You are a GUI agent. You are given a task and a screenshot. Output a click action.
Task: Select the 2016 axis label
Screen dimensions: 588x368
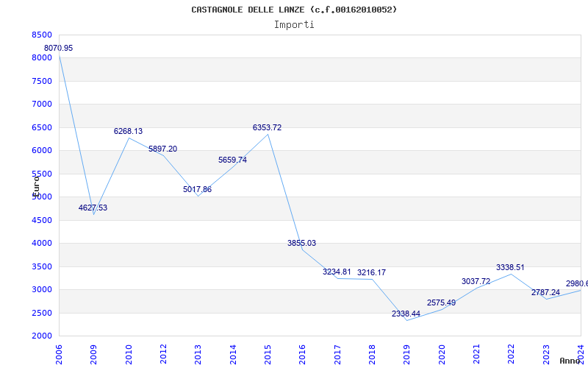(303, 355)
